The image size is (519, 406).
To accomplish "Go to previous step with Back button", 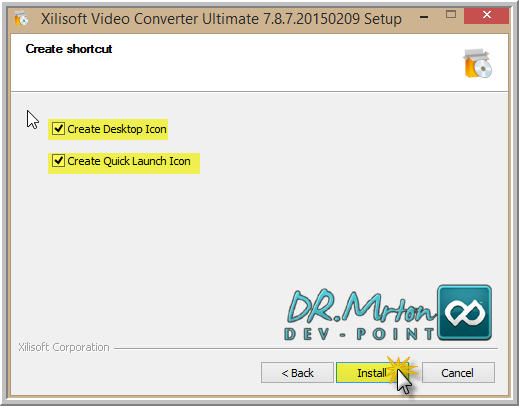I will [x=297, y=373].
